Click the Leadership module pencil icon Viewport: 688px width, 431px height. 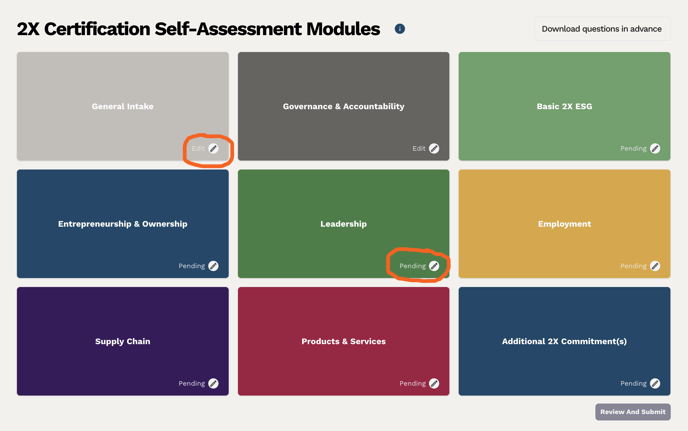[x=434, y=266]
